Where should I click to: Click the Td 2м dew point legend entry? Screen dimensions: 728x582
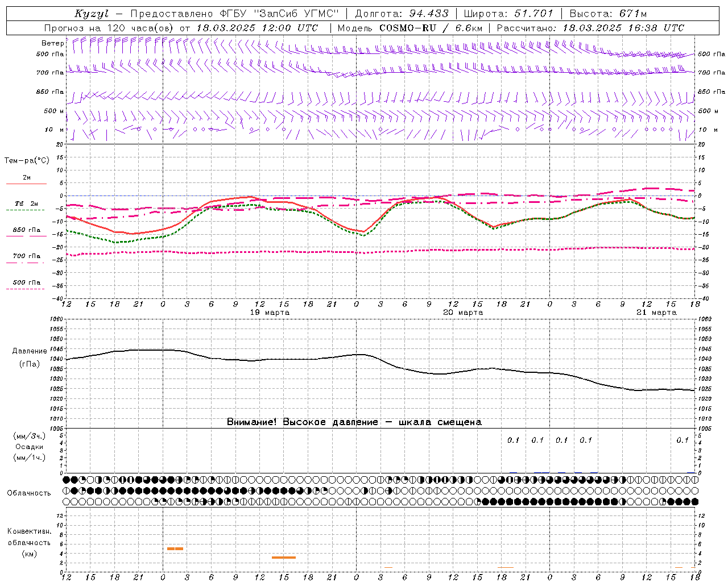pyautogui.click(x=27, y=203)
